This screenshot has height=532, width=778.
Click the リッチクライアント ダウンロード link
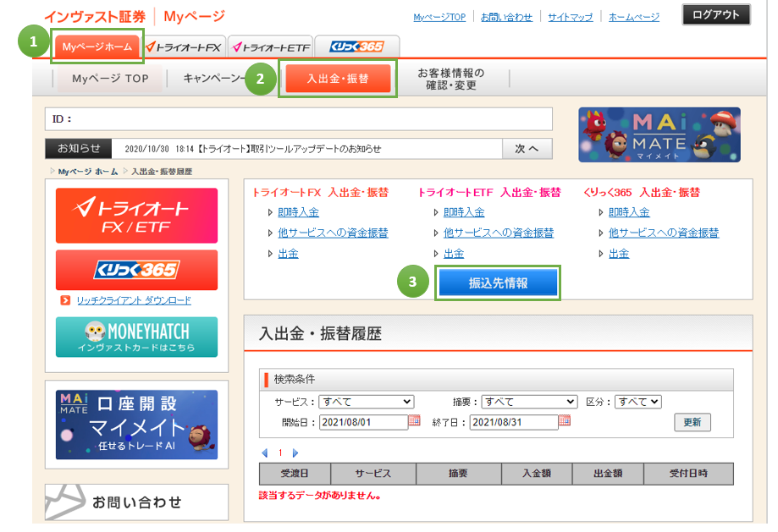coord(134,300)
